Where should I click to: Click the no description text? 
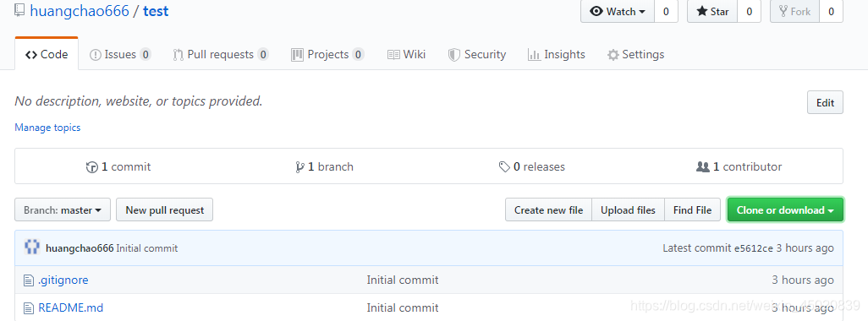click(139, 101)
